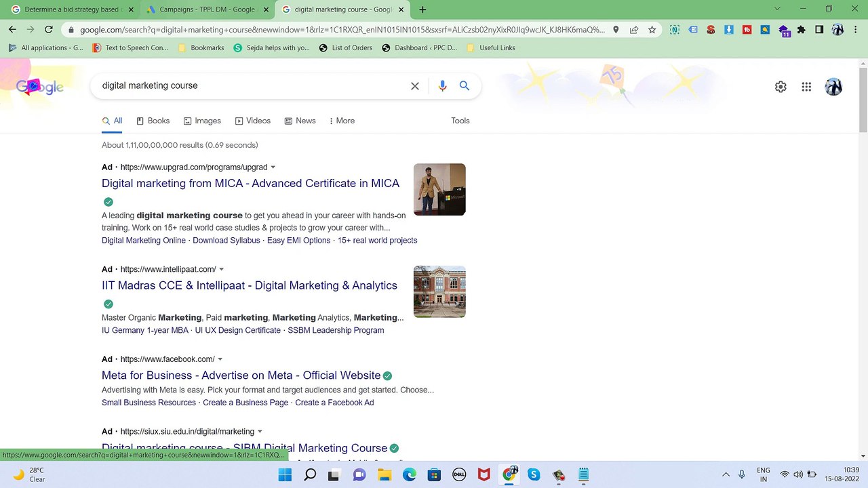868x488 pixels.
Task: Open Chrome three-dot menu
Action: (x=856, y=30)
